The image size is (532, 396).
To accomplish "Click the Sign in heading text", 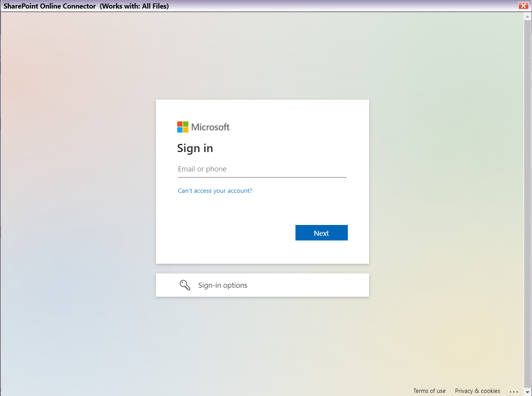I will [195, 149].
